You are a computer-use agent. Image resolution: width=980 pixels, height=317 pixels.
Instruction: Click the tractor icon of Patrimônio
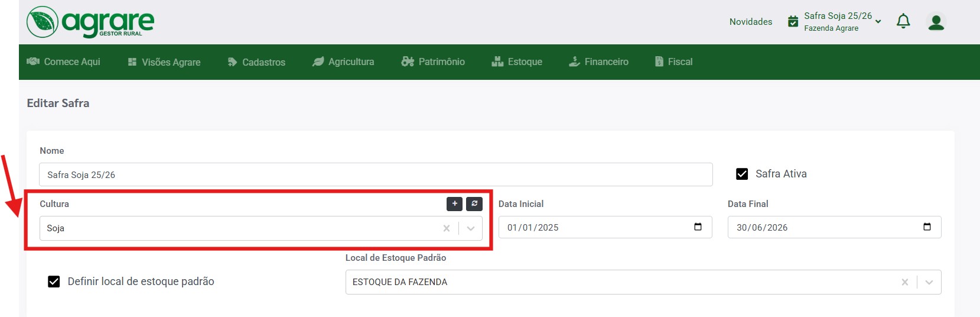coord(408,62)
